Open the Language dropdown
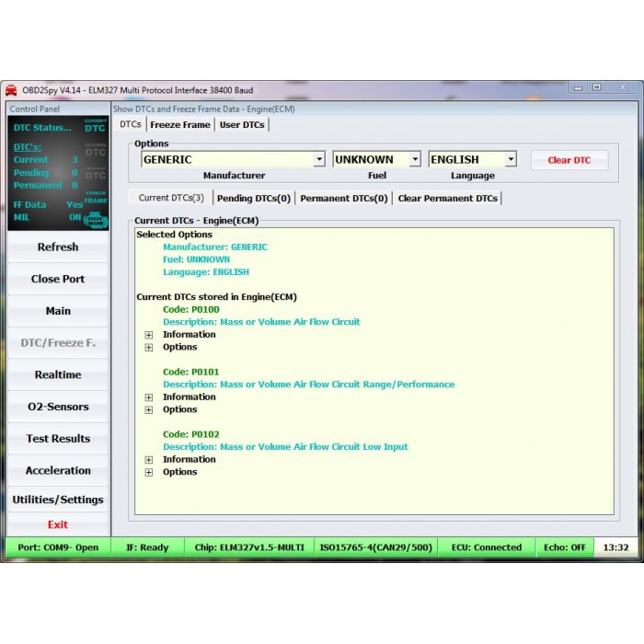644x644 pixels. pyautogui.click(x=511, y=160)
